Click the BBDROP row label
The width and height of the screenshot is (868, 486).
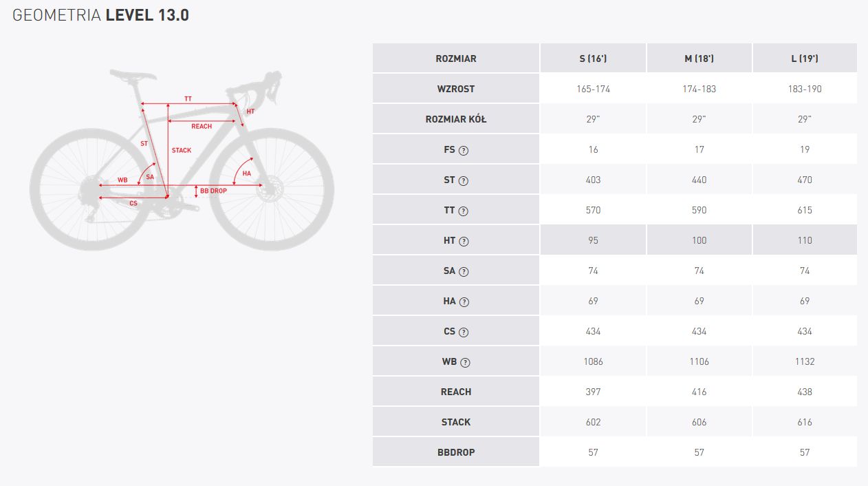coord(456,452)
